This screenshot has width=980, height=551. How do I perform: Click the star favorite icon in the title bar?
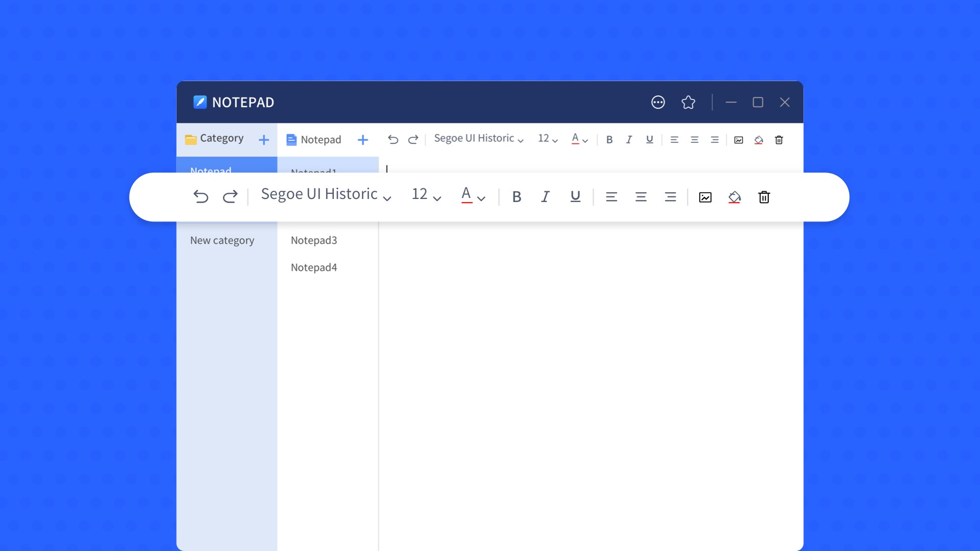[688, 102]
